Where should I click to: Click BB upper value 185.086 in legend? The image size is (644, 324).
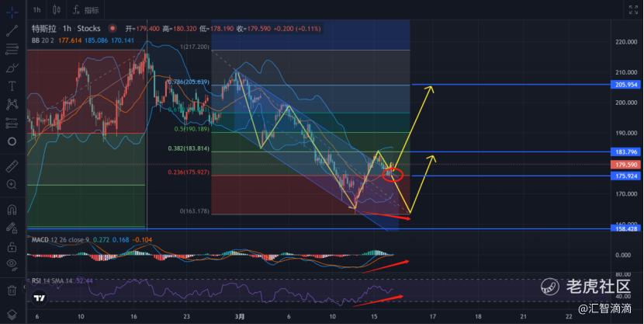pos(96,40)
